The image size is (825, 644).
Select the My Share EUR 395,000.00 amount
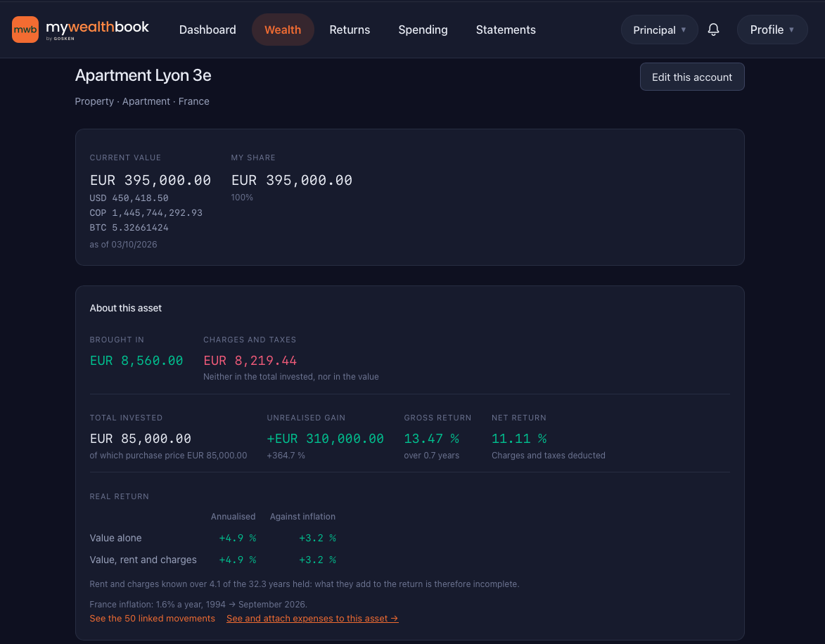[x=291, y=180]
